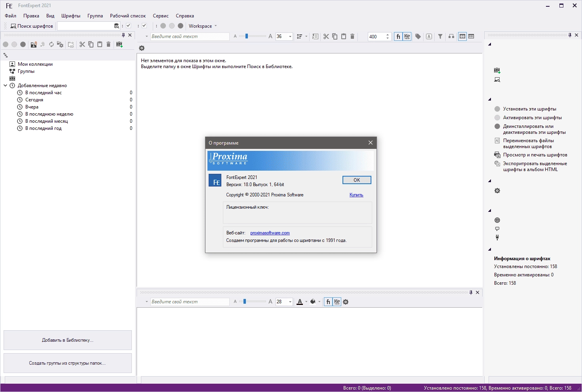This screenshot has height=392, width=582.
Task: Open the font color dropdown arrow in bottom toolbar
Action: pyautogui.click(x=306, y=302)
